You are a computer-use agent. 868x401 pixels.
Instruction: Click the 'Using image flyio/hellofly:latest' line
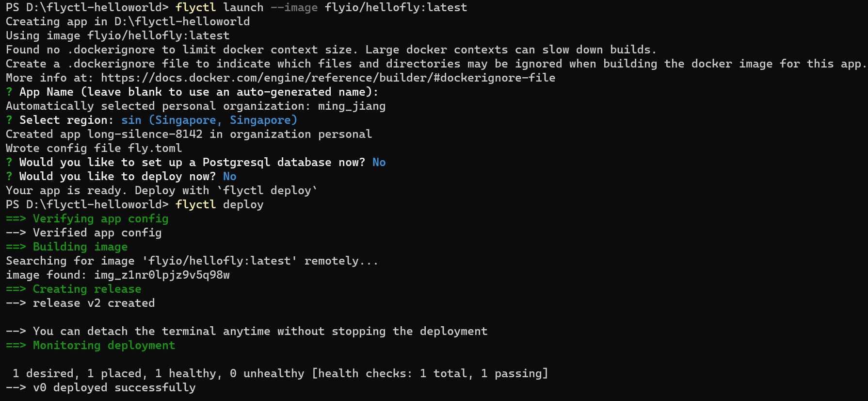pos(117,35)
